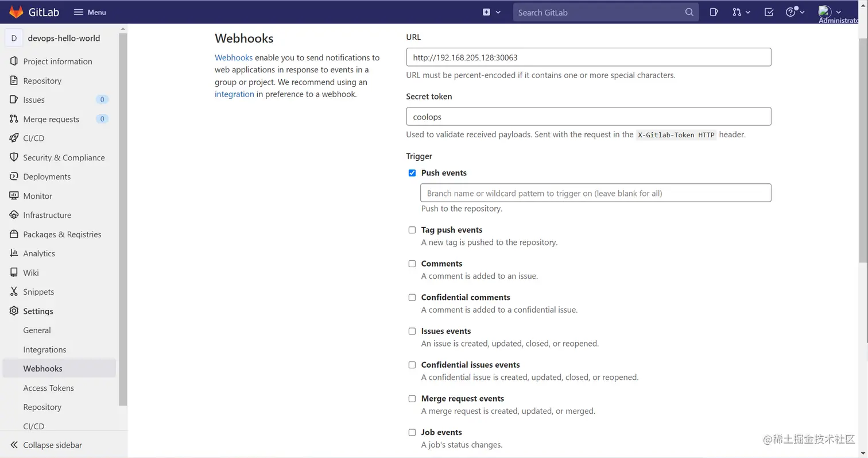Click the Issues sidebar icon
868x458 pixels.
tap(14, 99)
